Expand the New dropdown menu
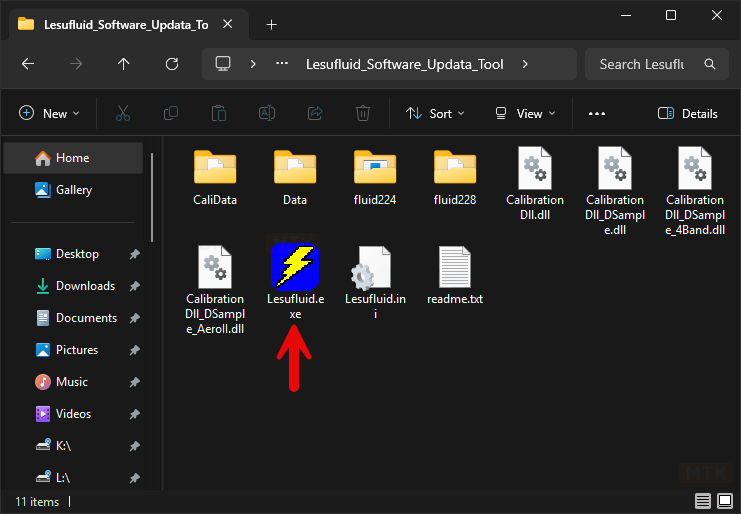The width and height of the screenshot is (741, 514). tap(49, 114)
